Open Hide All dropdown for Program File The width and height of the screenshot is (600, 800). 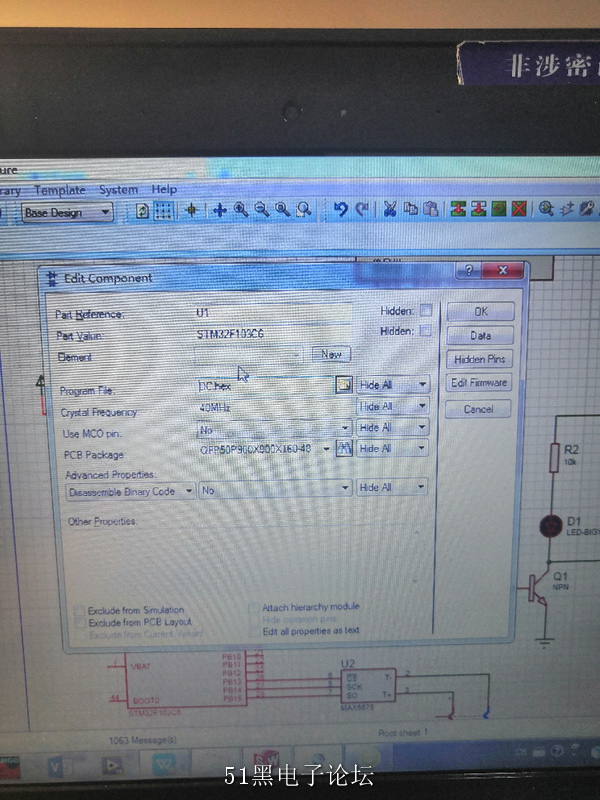tap(392, 385)
